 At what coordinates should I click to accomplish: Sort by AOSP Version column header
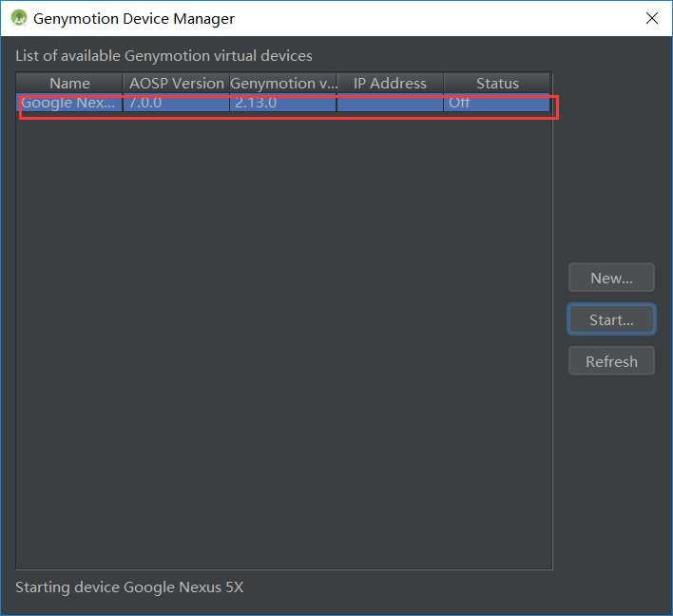tap(177, 84)
